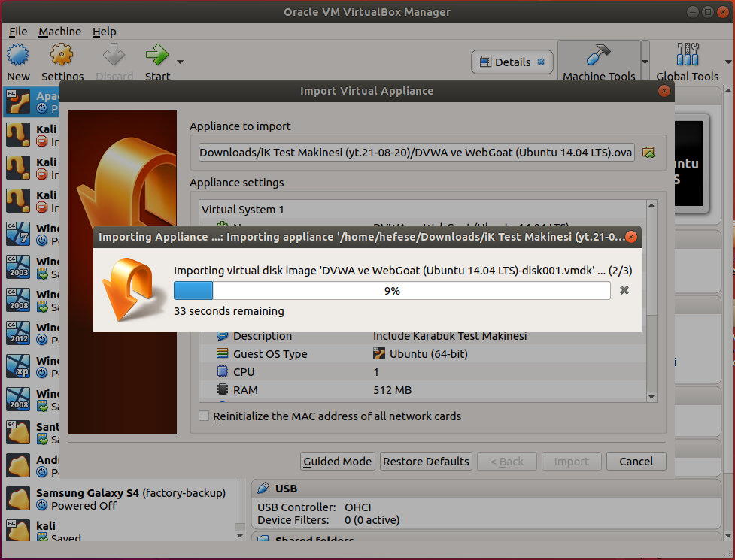Select the kali Saved VM icon
Viewport: 735px width, 560px height.
(x=18, y=531)
